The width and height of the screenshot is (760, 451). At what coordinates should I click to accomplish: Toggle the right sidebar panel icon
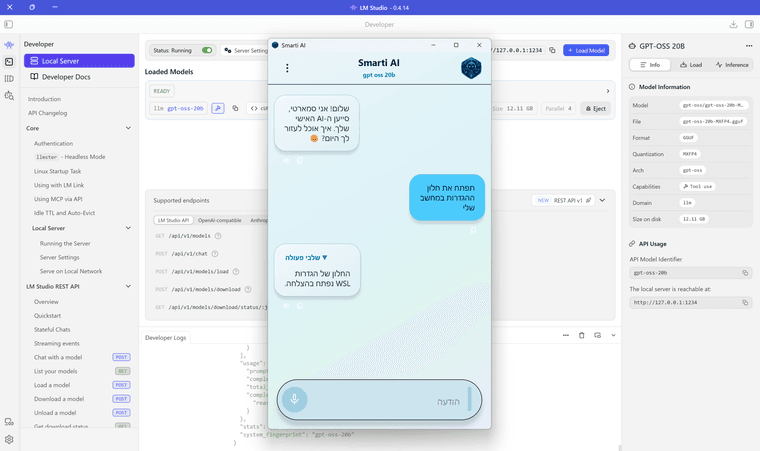[749, 24]
